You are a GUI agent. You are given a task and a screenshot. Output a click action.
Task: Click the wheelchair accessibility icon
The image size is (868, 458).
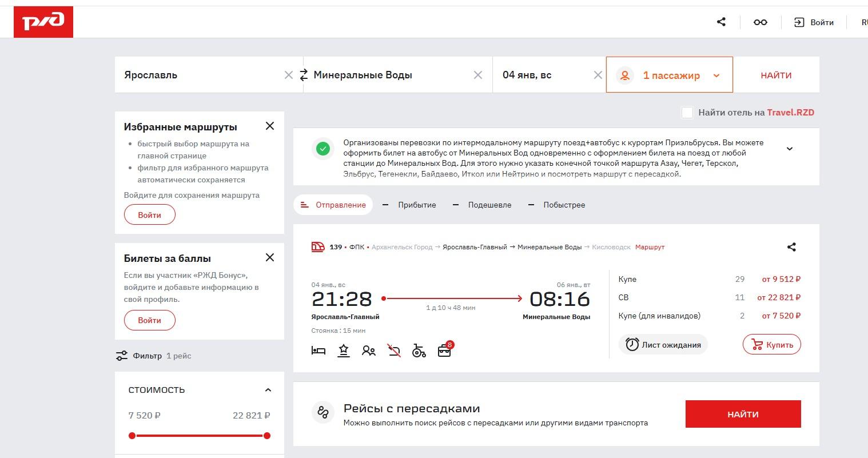pos(419,351)
